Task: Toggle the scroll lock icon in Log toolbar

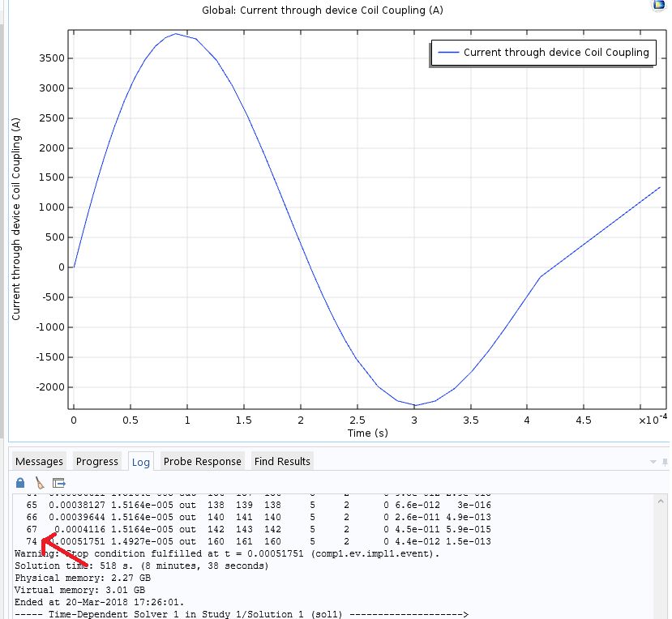Action: pos(20,482)
